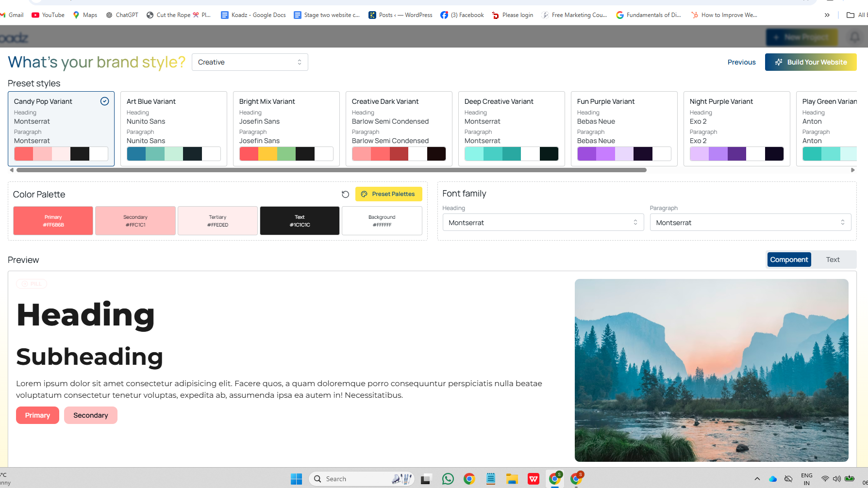Click the Primary #FF6B6B color swatch

(x=53, y=221)
